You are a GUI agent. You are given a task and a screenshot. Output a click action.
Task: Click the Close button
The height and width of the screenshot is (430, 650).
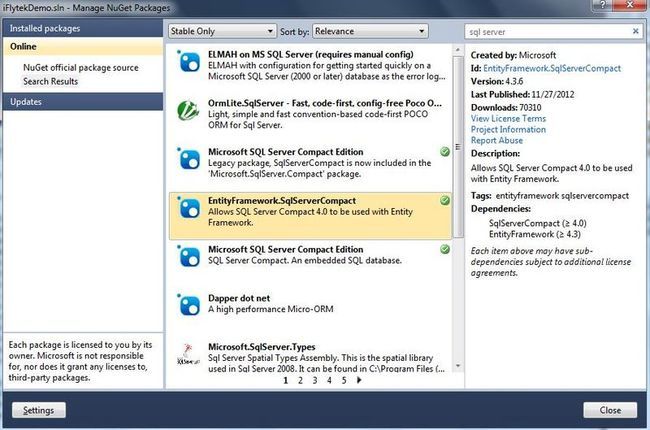pyautogui.click(x=610, y=410)
